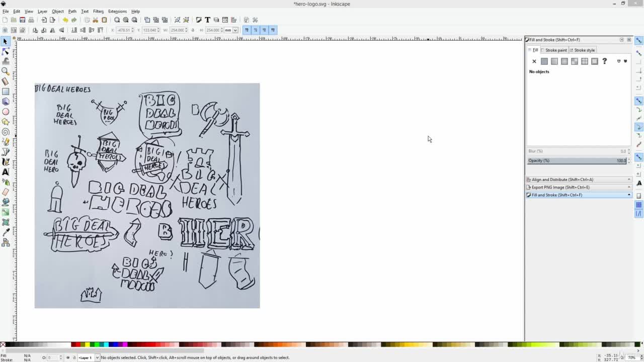Switch to the Stroke style tab

pyautogui.click(x=582, y=50)
